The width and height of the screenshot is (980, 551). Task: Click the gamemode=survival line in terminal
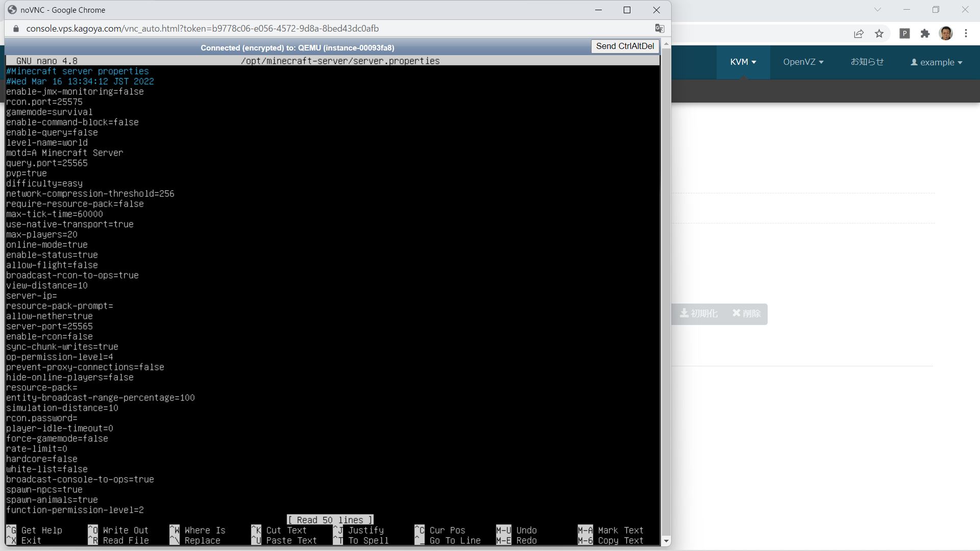(x=50, y=112)
